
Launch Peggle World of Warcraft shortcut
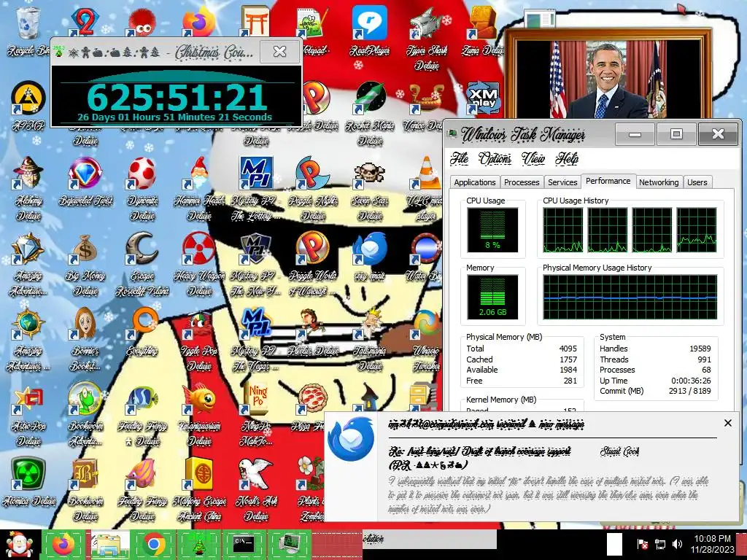tap(313, 249)
